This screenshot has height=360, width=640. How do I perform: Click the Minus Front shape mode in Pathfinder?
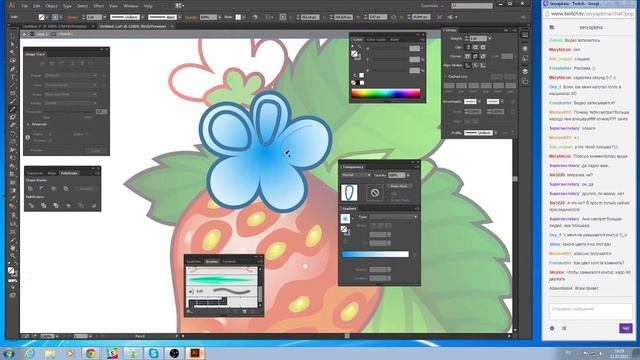click(42, 189)
